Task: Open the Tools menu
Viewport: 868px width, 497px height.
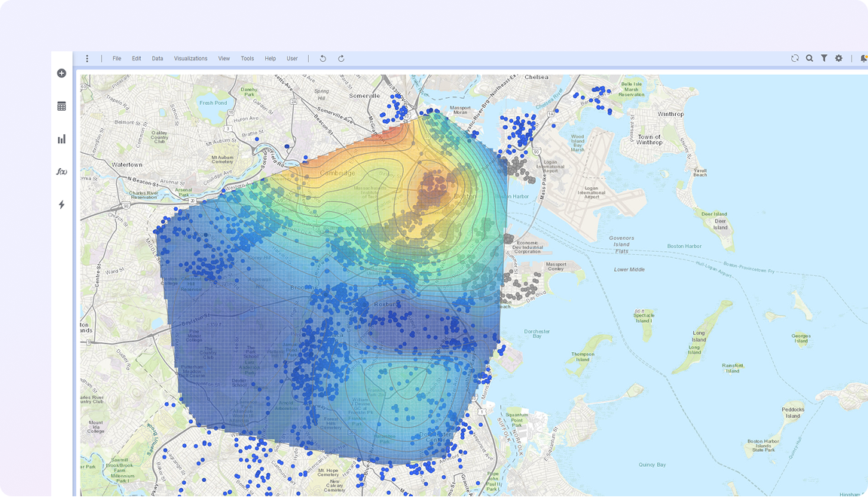Action: point(247,58)
